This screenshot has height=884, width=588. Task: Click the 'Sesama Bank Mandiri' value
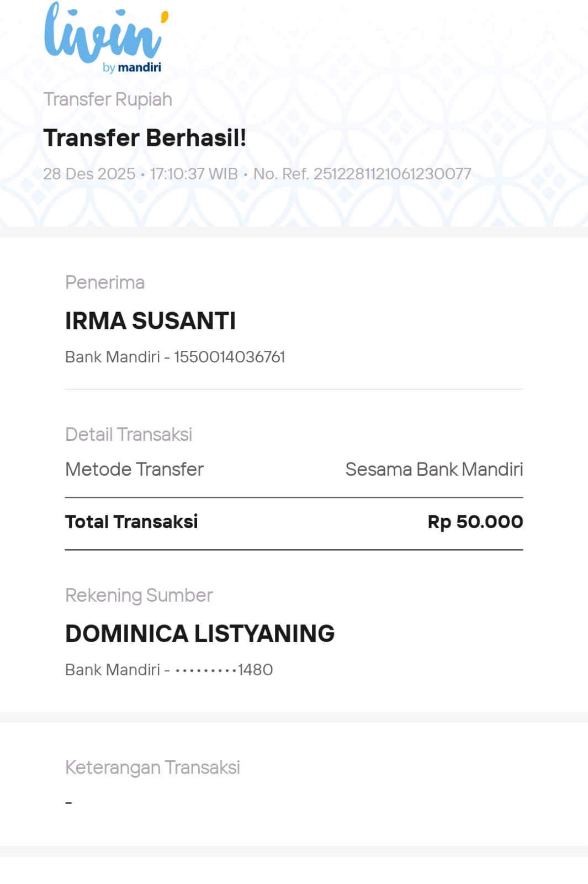coord(434,470)
